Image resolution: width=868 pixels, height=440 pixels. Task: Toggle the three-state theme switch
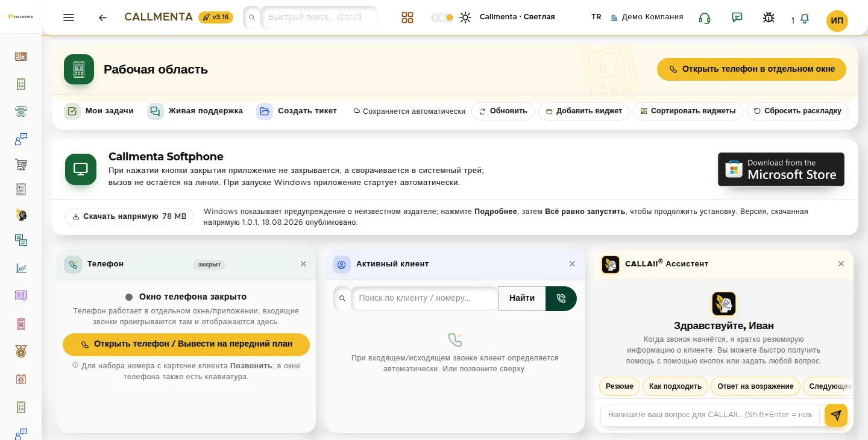point(442,17)
